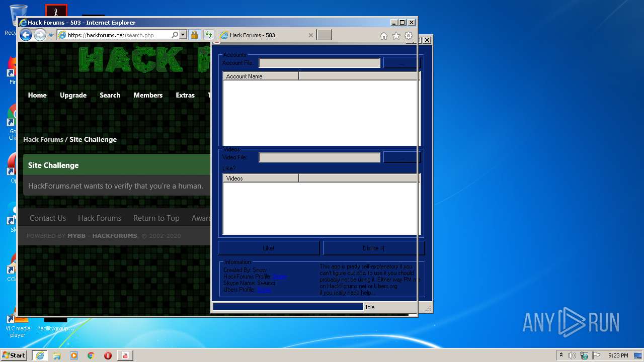Image resolution: width=644 pixels, height=362 pixels.
Task: Click the Idle status text
Action: tap(370, 307)
